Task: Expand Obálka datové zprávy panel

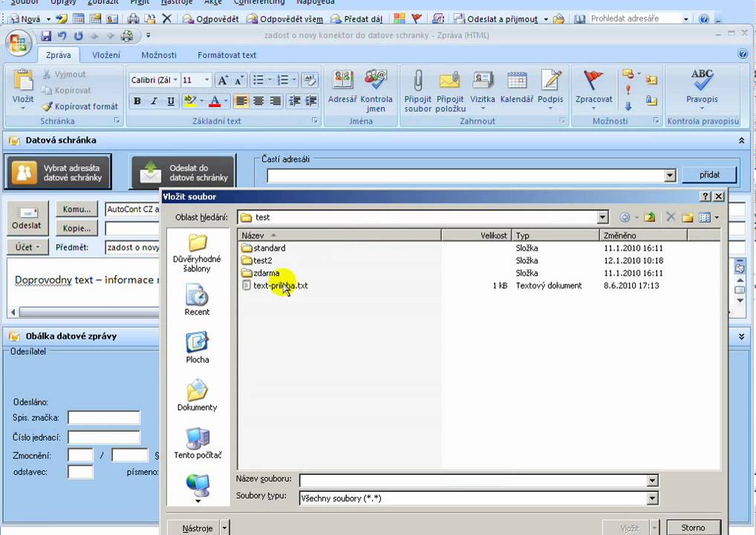Action: (741, 337)
